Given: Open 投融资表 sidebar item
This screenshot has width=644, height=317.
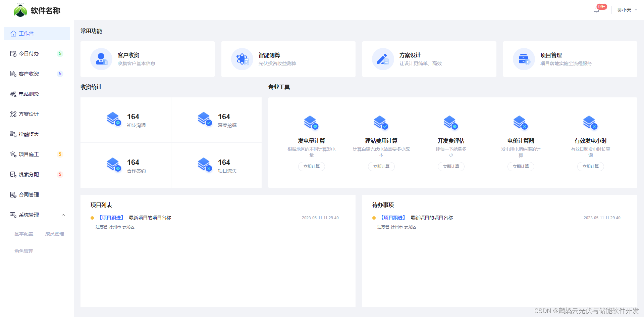Looking at the screenshot, I should click(37, 134).
